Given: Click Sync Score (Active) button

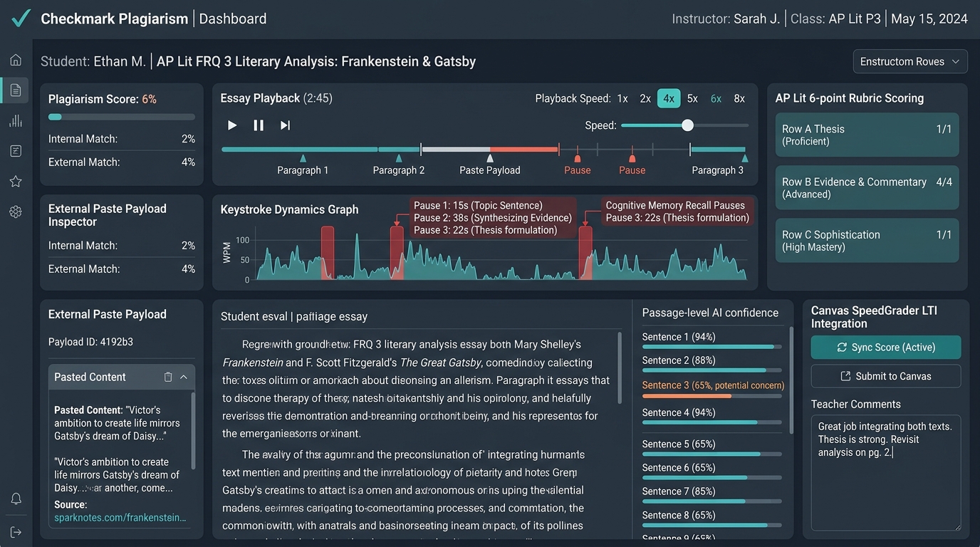Looking at the screenshot, I should click(x=886, y=347).
